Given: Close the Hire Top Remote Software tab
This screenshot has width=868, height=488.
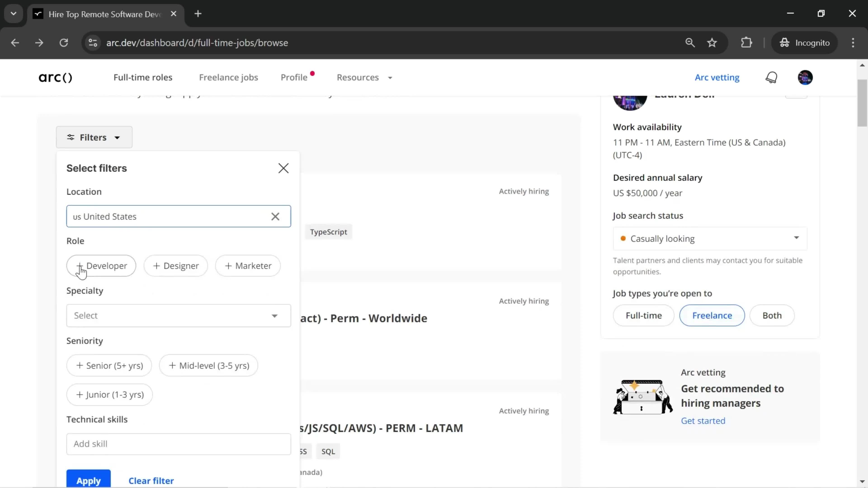Looking at the screenshot, I should tap(174, 14).
